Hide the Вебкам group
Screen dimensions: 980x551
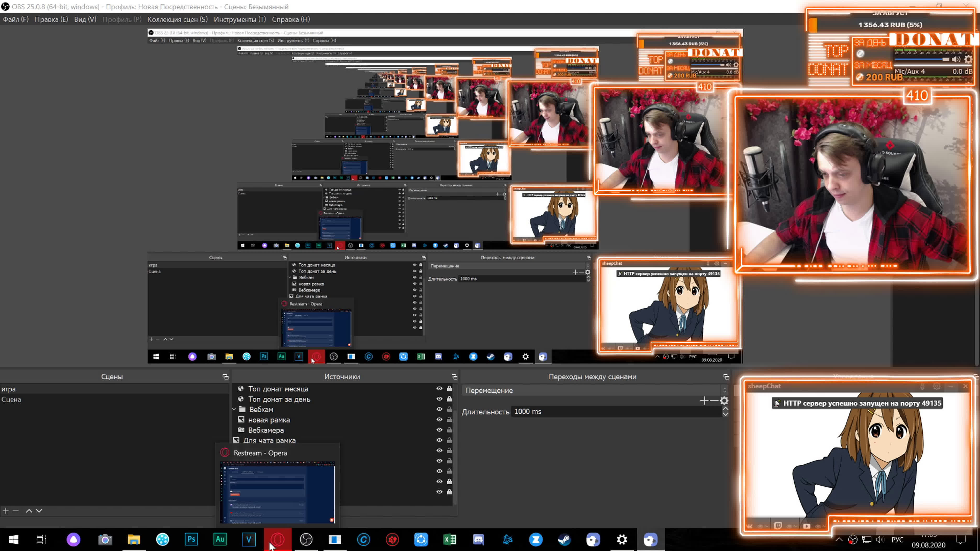(440, 409)
